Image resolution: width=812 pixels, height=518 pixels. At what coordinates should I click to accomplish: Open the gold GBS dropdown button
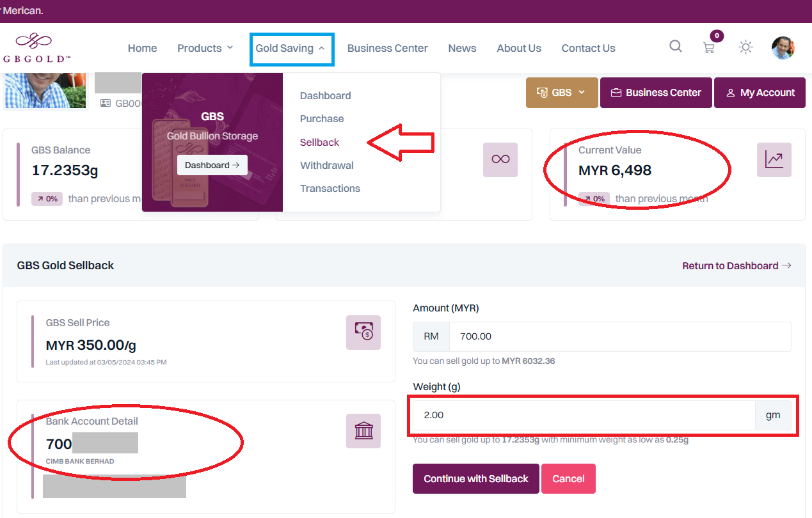(x=561, y=93)
